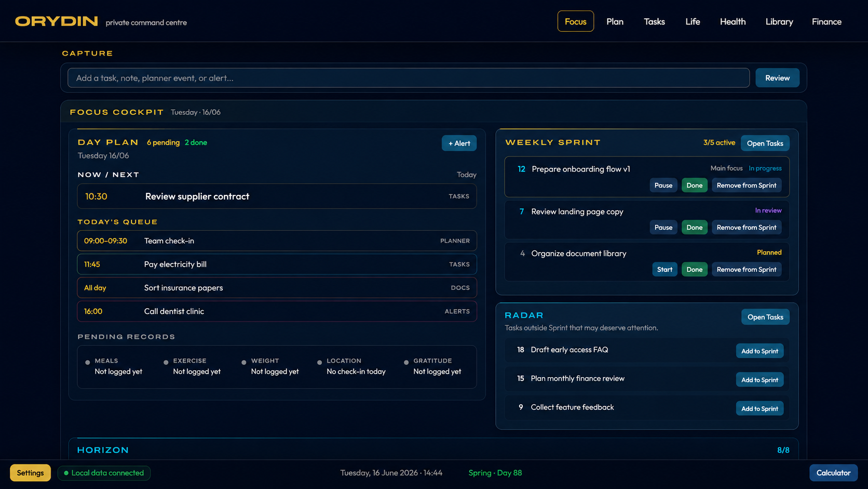Click the Review button in Capture
The image size is (868, 489).
pos(777,78)
